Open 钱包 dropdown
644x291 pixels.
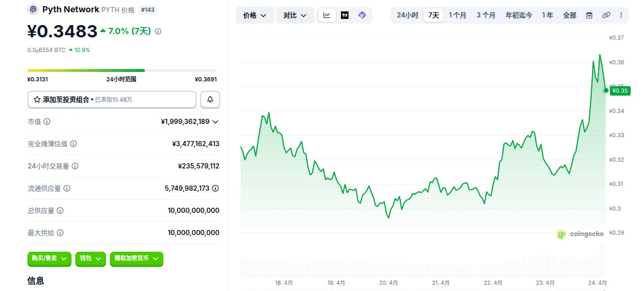[90, 259]
